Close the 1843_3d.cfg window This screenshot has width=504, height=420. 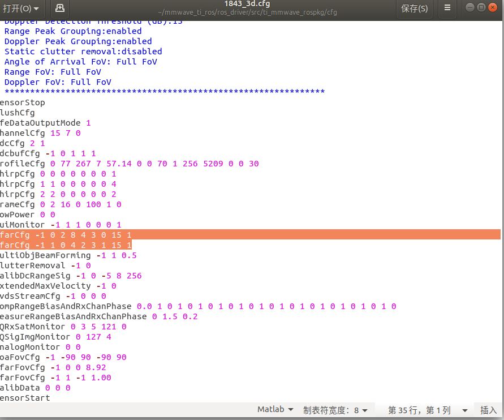coord(493,7)
